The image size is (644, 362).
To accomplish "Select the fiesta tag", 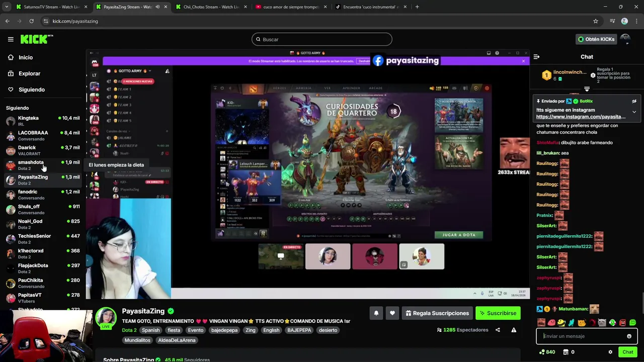I will pyautogui.click(x=174, y=330).
